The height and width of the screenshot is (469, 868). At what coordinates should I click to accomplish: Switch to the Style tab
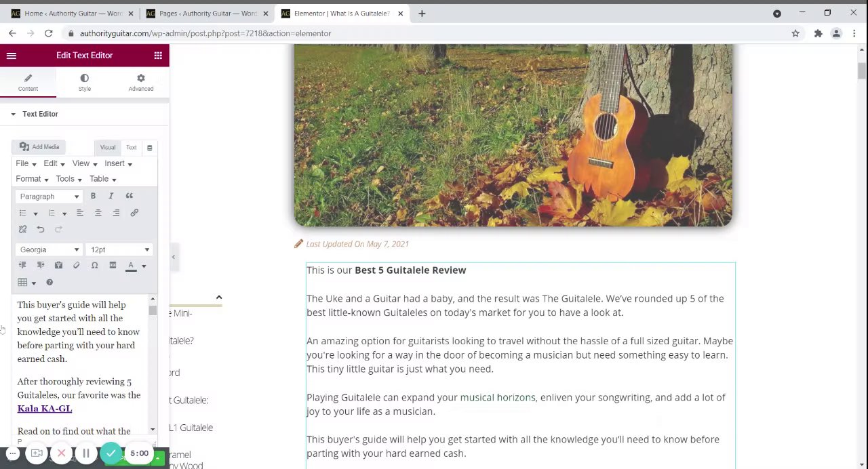pyautogui.click(x=84, y=82)
